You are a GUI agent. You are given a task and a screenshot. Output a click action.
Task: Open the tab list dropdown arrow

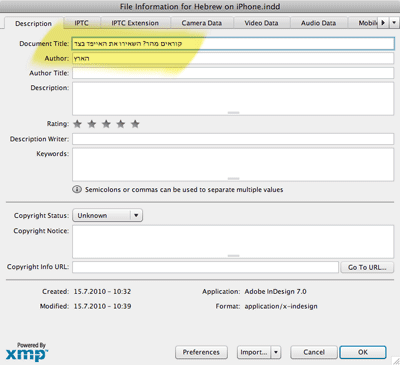[x=394, y=23]
